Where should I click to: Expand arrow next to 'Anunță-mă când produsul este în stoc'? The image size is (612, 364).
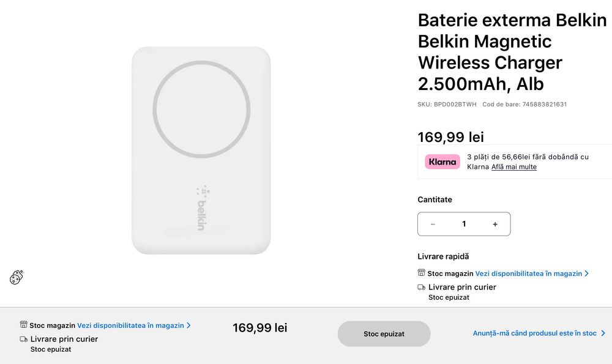point(603,333)
